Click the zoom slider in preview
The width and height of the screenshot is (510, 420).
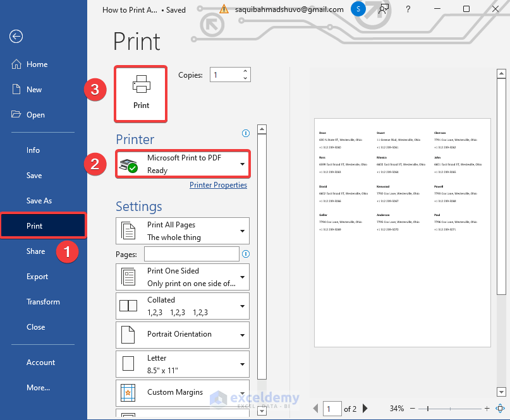click(450, 409)
